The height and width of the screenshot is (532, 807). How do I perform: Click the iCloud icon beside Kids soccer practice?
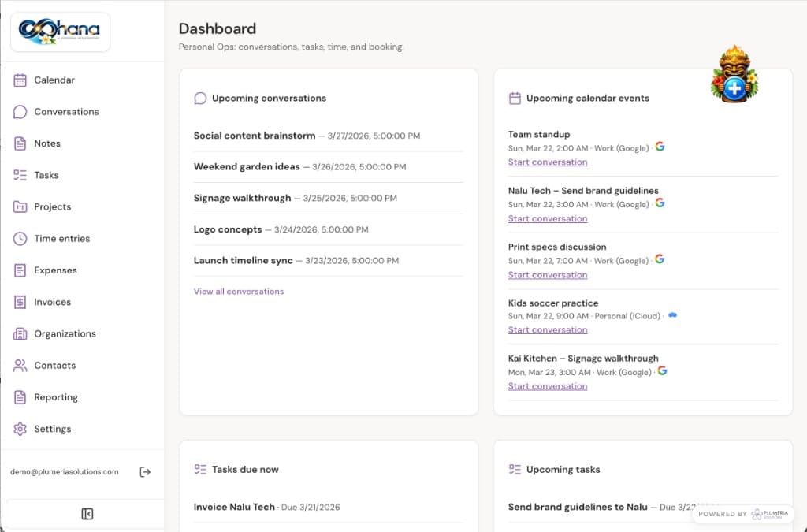click(671, 315)
